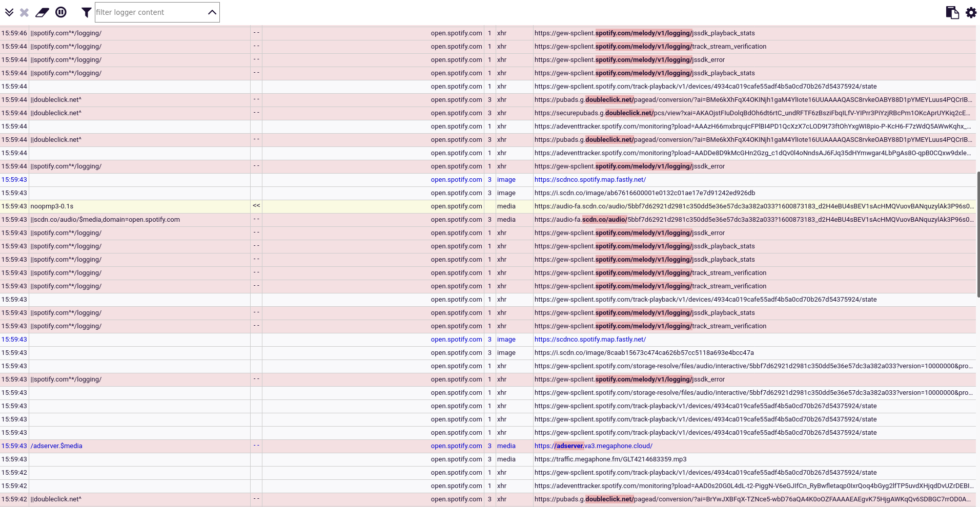
Task: Click inside the filter logger content field
Action: click(x=149, y=12)
